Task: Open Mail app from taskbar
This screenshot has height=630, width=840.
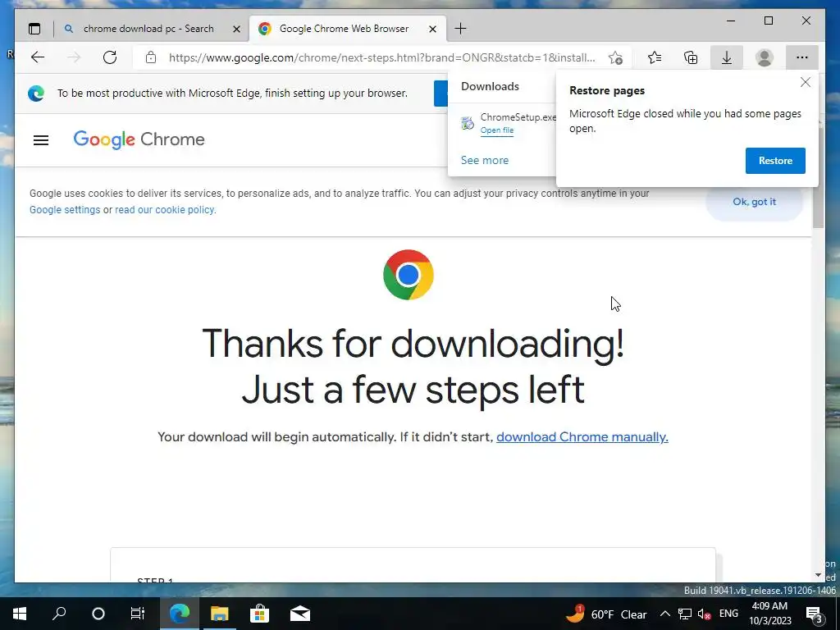Action: point(300,614)
